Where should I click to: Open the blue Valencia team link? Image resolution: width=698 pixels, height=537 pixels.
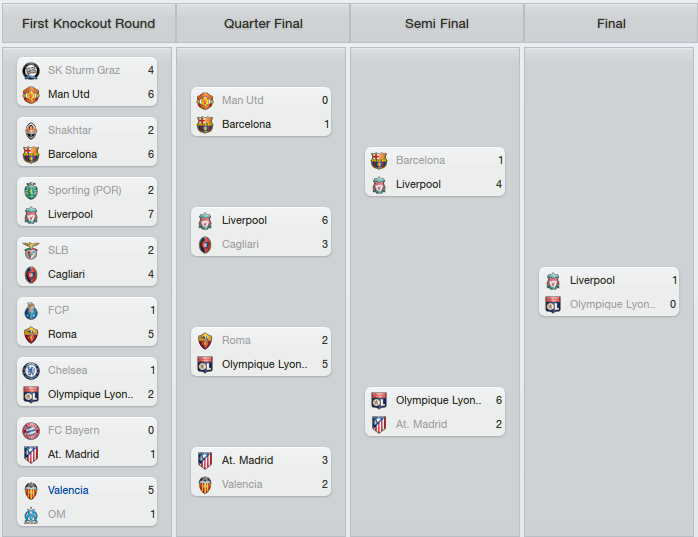pos(68,490)
